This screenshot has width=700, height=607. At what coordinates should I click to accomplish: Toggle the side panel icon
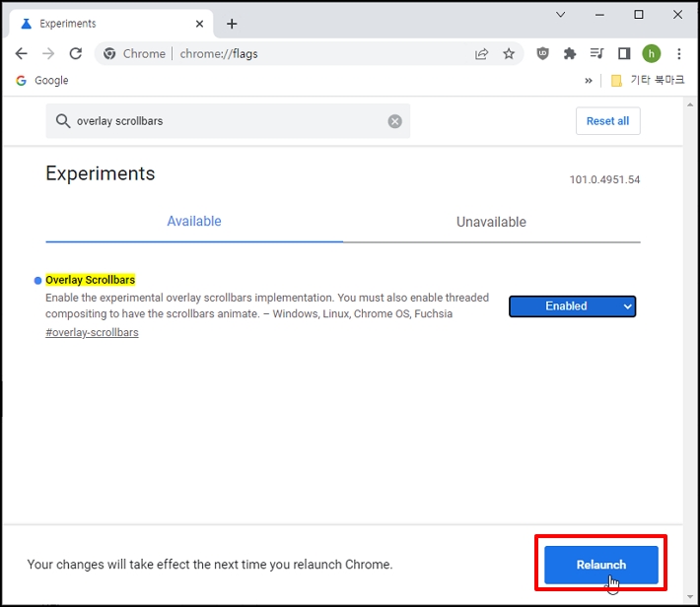pyautogui.click(x=624, y=54)
